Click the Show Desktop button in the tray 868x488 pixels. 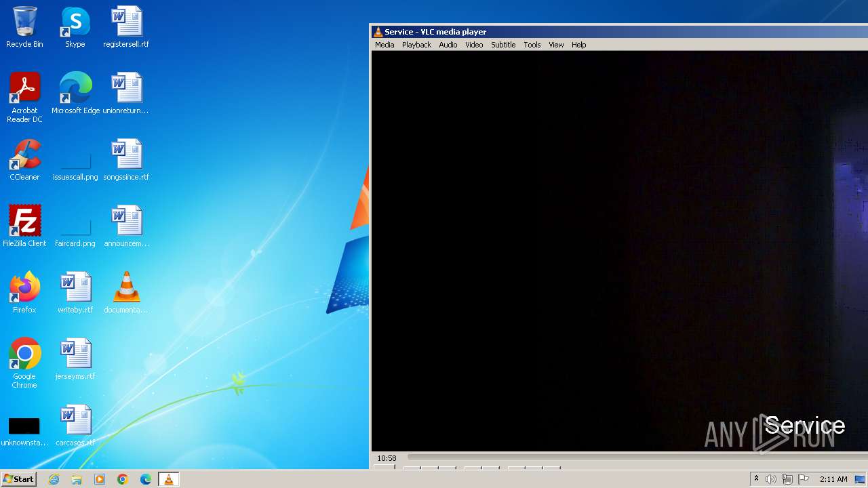[860, 479]
